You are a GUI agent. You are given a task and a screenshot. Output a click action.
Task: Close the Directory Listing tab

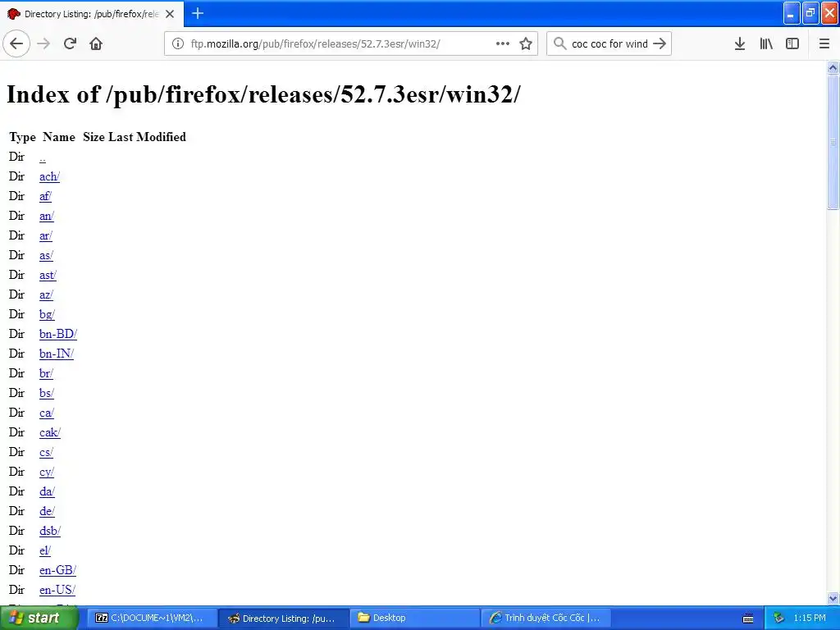pyautogui.click(x=170, y=14)
